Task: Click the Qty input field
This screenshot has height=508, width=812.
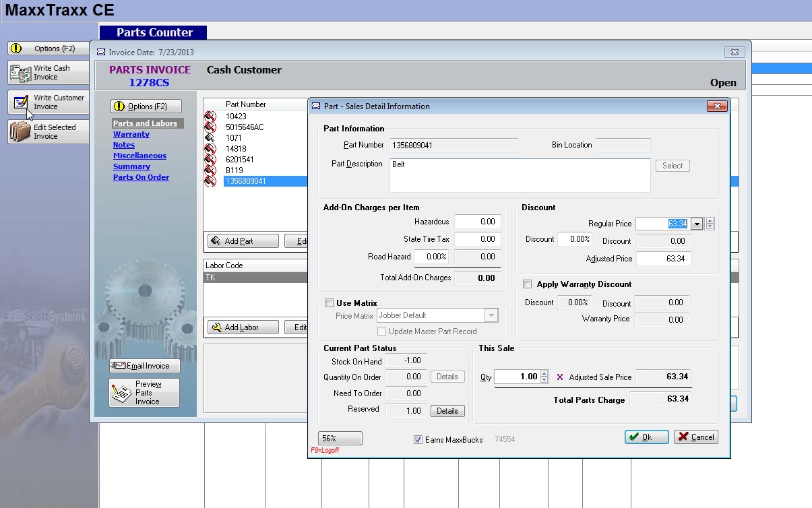Action: [518, 377]
